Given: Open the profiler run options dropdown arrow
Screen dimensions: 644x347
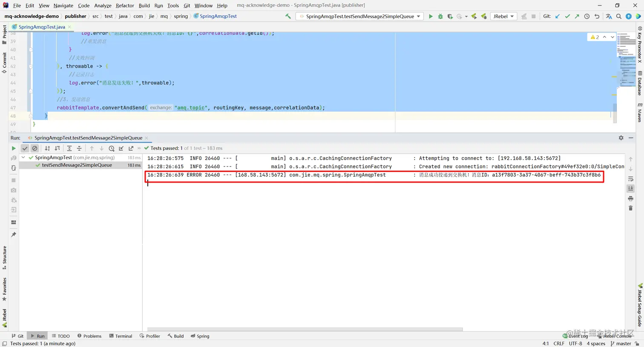Looking at the screenshot, I should coord(466,17).
